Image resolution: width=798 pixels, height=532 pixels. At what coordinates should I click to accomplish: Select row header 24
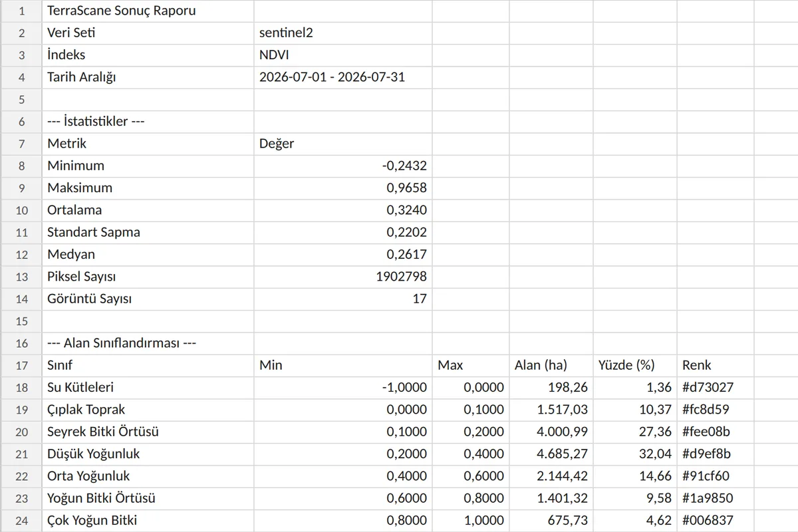pos(21,521)
